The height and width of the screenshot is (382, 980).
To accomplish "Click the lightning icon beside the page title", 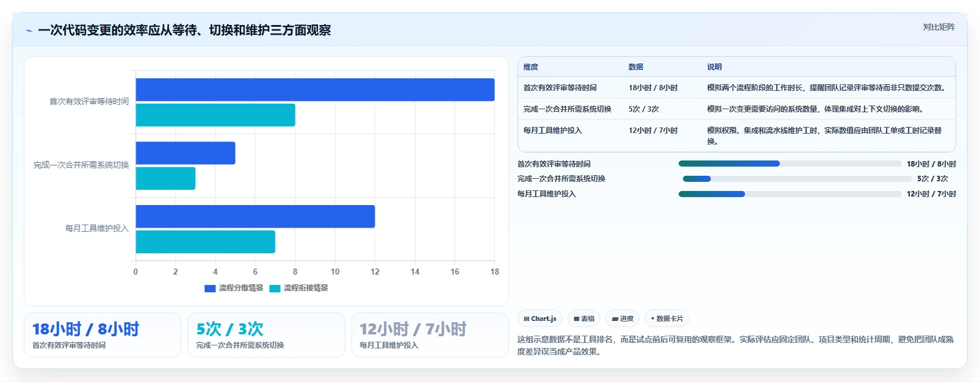I will [29, 31].
